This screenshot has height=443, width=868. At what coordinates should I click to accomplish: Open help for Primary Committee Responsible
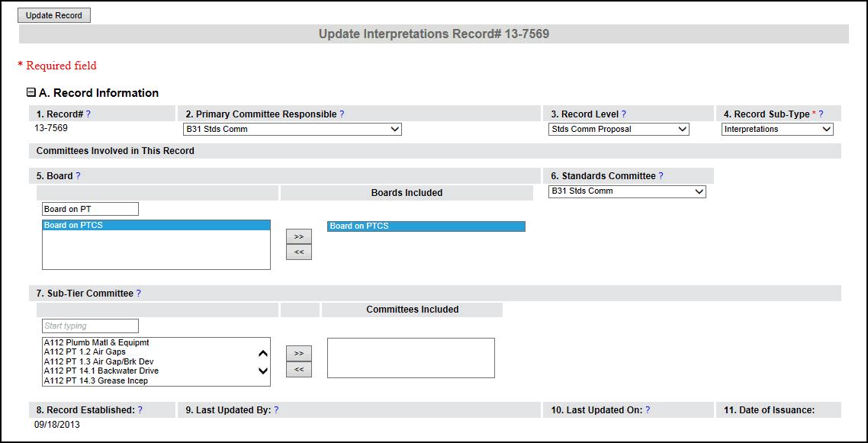click(341, 113)
